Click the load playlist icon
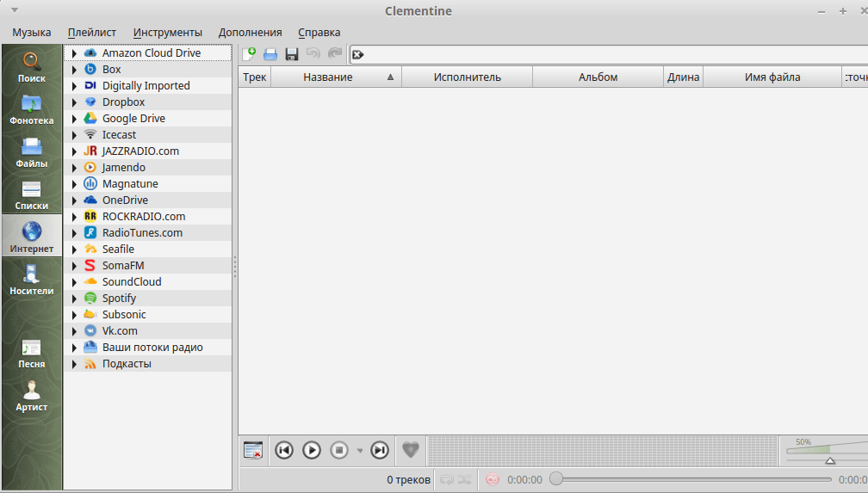This screenshot has width=868, height=493. (270, 53)
